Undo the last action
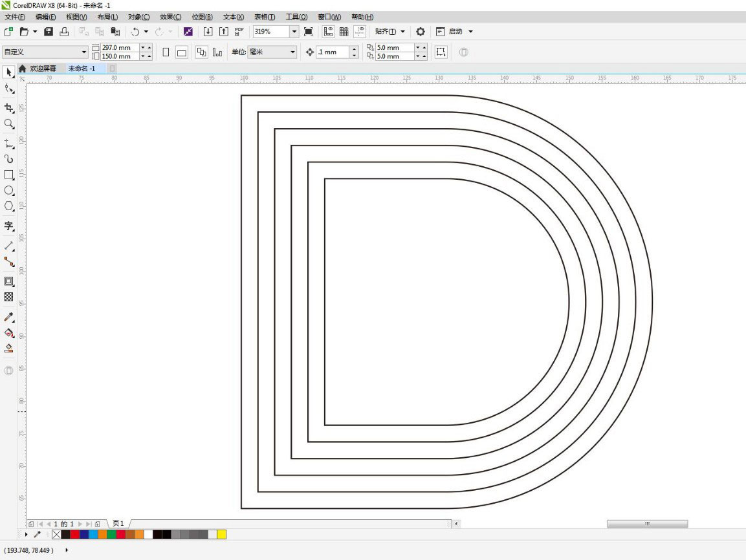The image size is (746, 560). pyautogui.click(x=134, y=31)
